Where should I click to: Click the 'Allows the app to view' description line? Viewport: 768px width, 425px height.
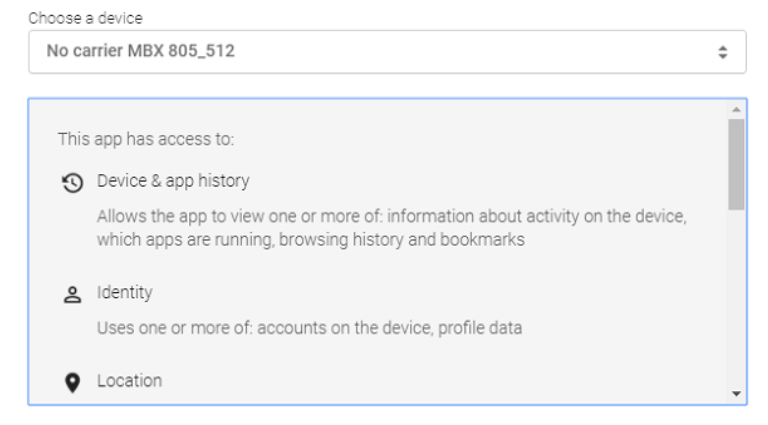(x=397, y=217)
